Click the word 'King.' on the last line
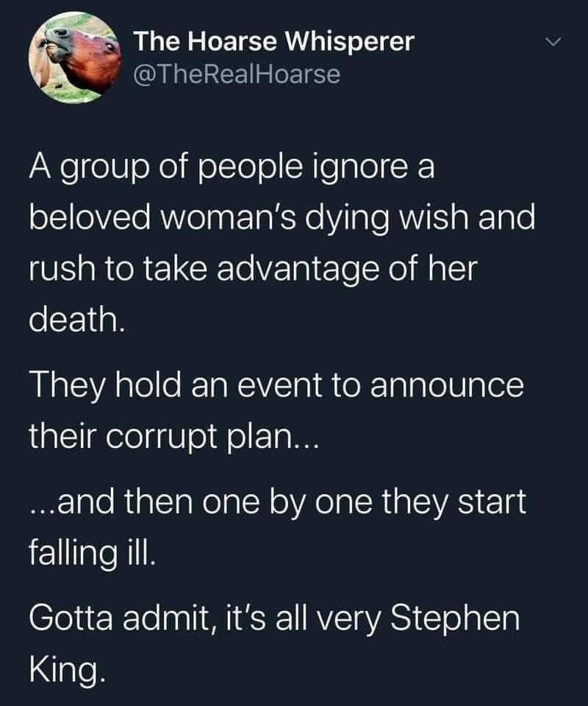Viewport: 588px width, 706px height. pos(68,669)
